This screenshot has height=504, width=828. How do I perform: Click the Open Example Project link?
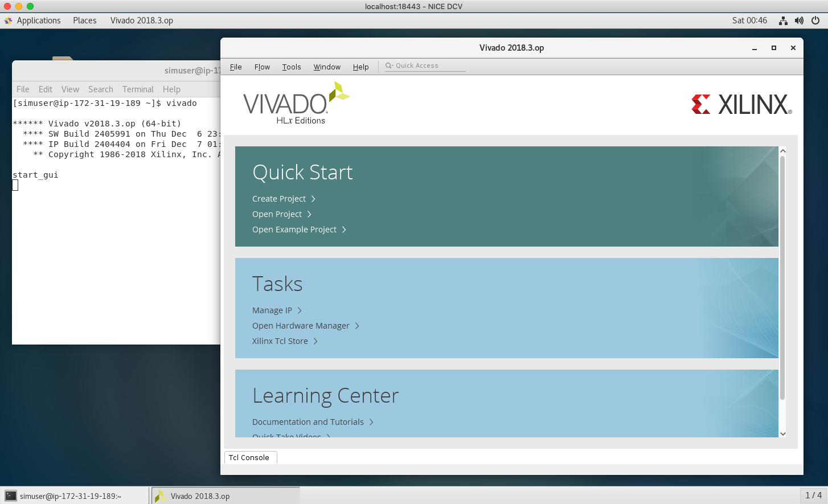294,230
